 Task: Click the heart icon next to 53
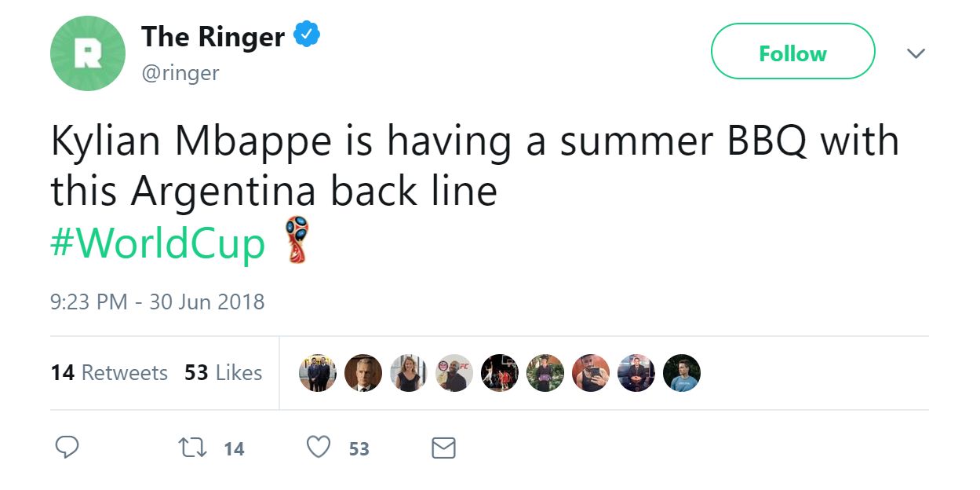(x=319, y=448)
